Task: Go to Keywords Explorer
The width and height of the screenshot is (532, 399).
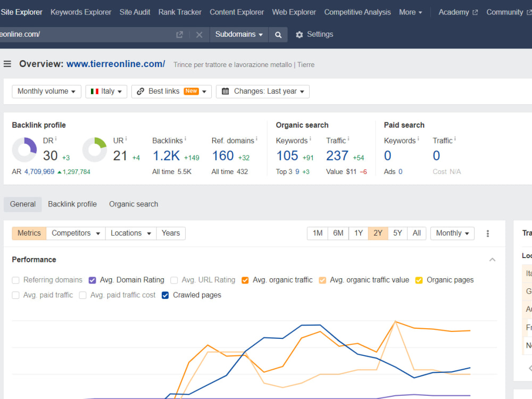Action: (81, 12)
